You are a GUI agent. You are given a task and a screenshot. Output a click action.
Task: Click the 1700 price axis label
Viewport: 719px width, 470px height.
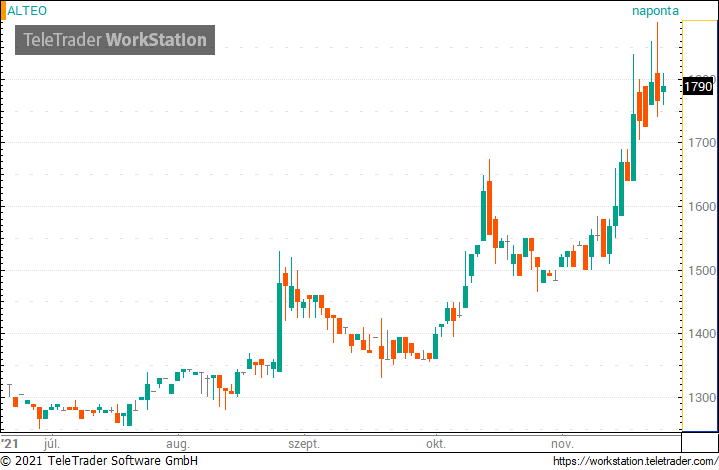click(702, 143)
